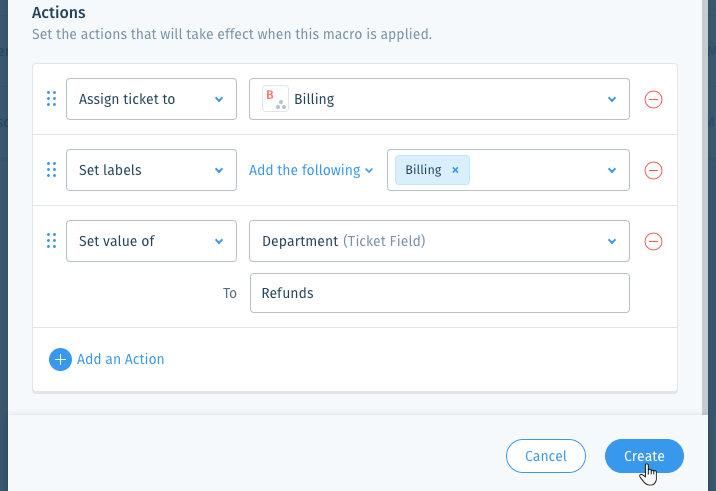
Task: Open the Set value of dropdown
Action: pos(151,241)
